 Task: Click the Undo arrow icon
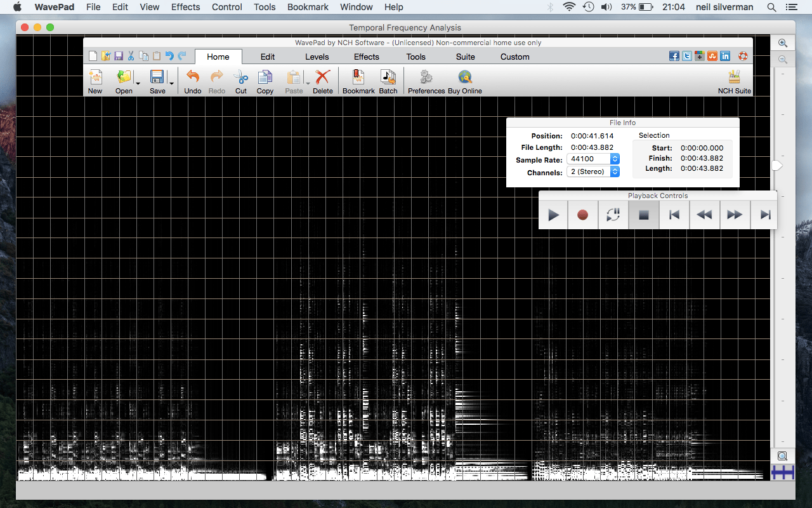(x=193, y=78)
